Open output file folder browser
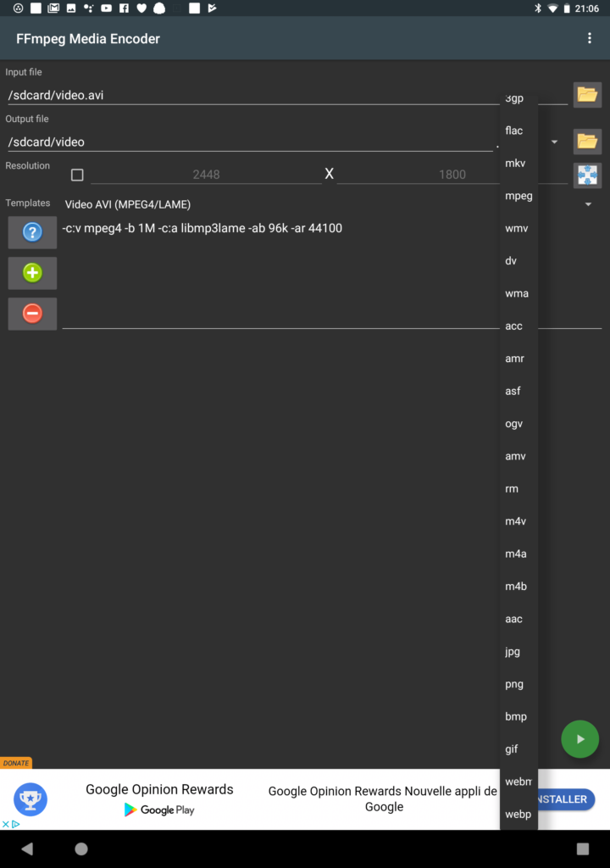The image size is (610, 868). 587,141
